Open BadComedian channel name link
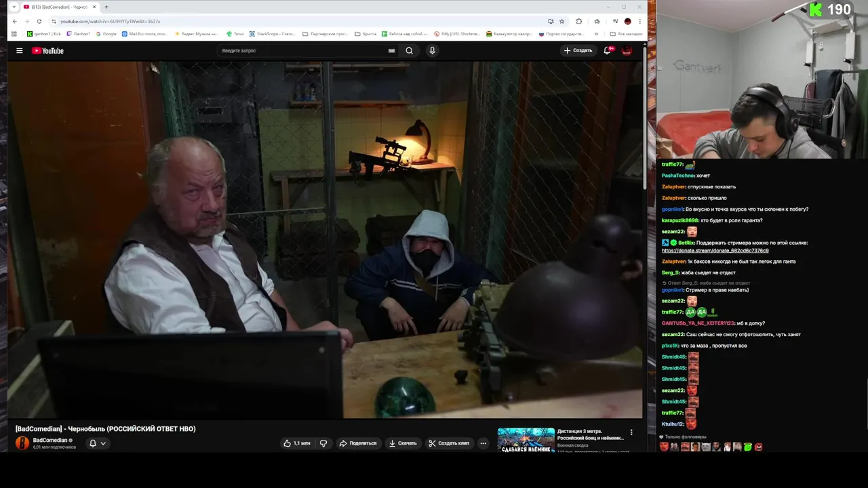 point(50,441)
